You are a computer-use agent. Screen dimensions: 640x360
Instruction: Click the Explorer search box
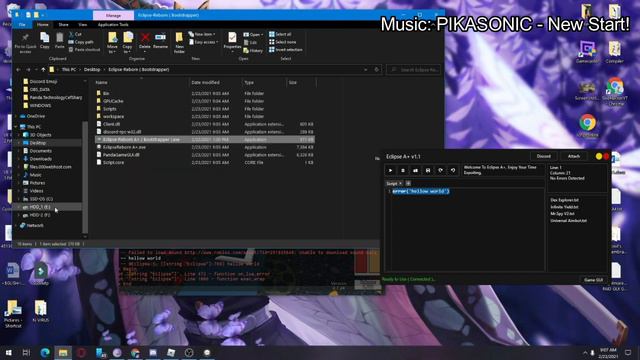pos(414,70)
